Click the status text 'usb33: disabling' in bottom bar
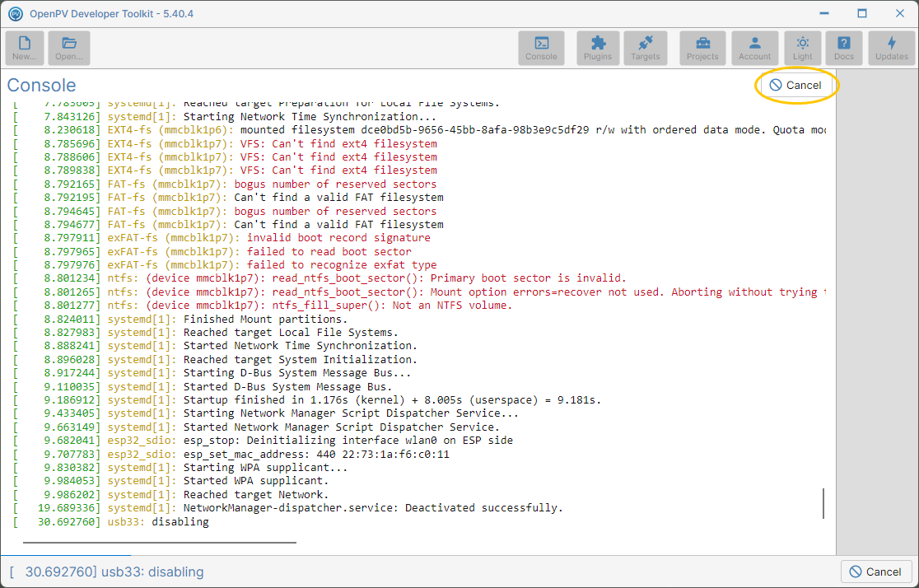This screenshot has height=588, width=919. point(152,572)
